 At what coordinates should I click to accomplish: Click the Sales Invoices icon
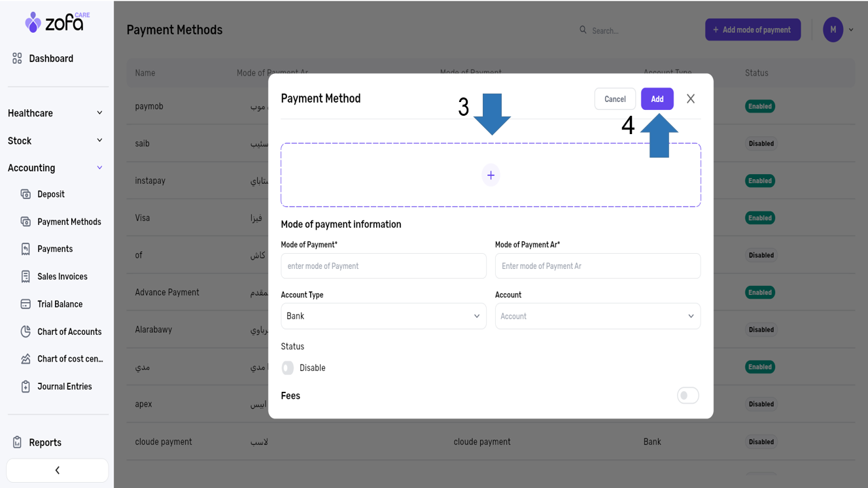click(26, 277)
